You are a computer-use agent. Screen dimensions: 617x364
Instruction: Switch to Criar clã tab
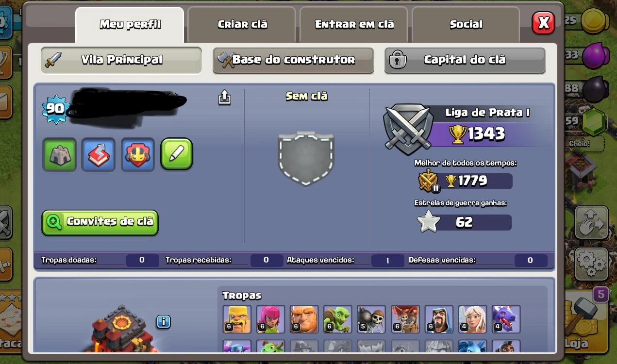click(242, 25)
